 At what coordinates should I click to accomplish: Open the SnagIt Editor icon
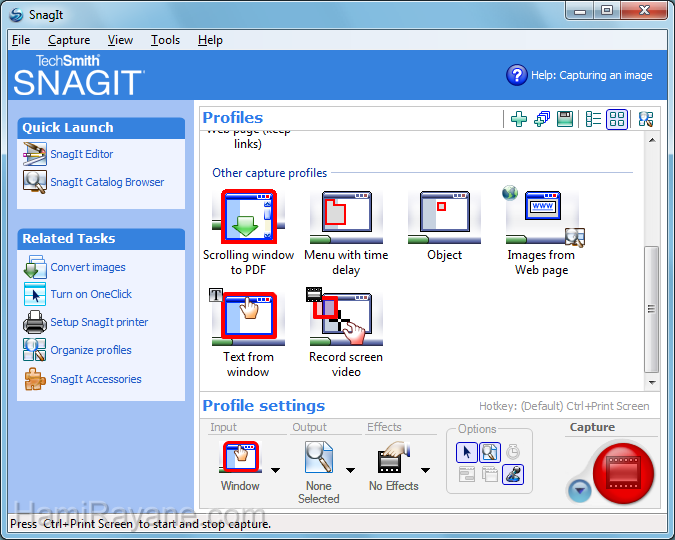pyautogui.click(x=34, y=154)
